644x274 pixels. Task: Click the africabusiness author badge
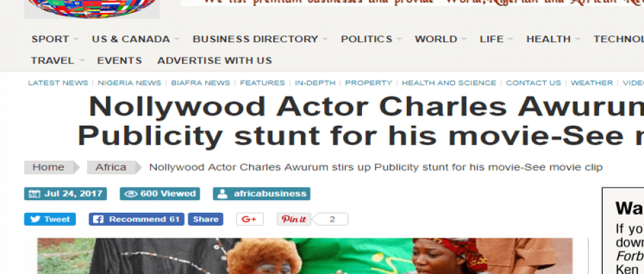(x=262, y=194)
